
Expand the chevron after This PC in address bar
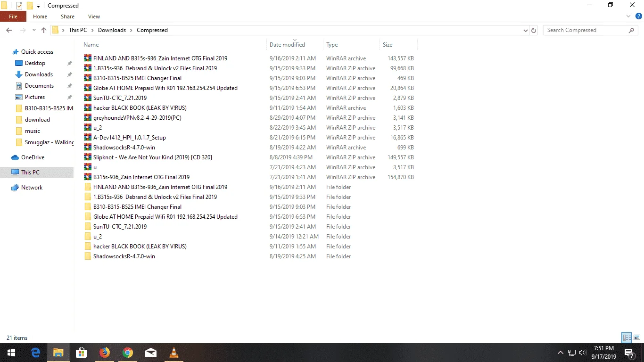[x=92, y=30]
